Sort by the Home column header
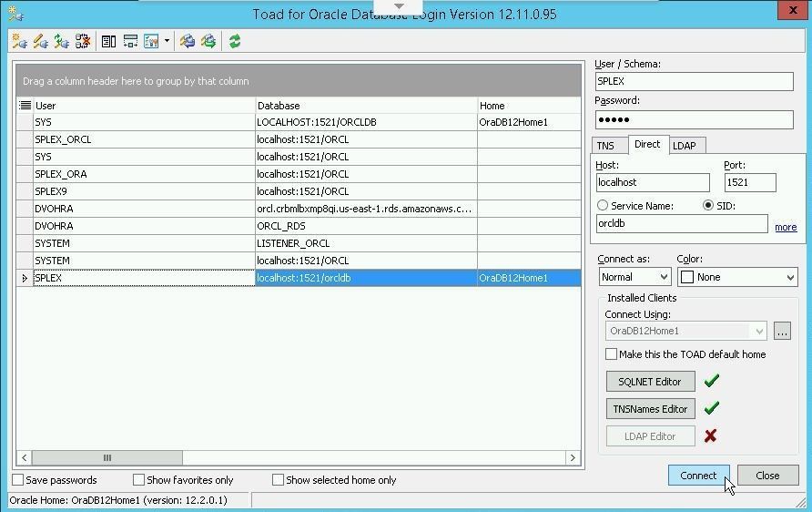Viewport: 812px width, 512px height. point(529,105)
